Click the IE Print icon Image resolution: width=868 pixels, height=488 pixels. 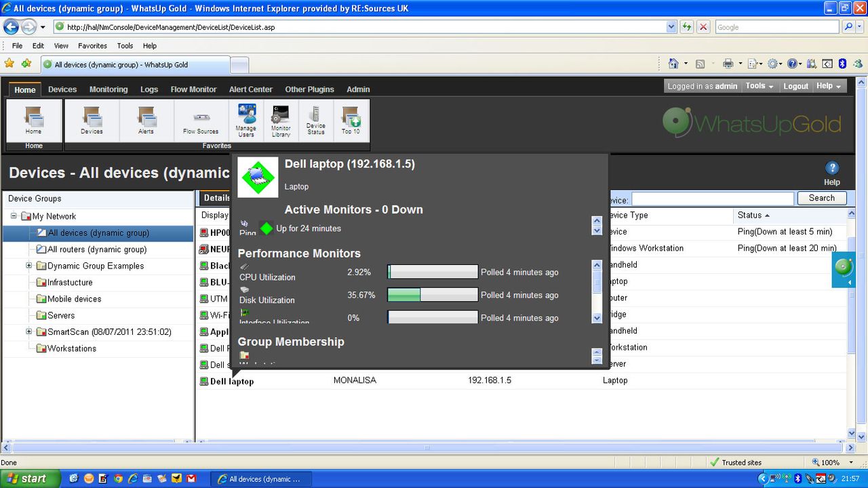click(728, 64)
